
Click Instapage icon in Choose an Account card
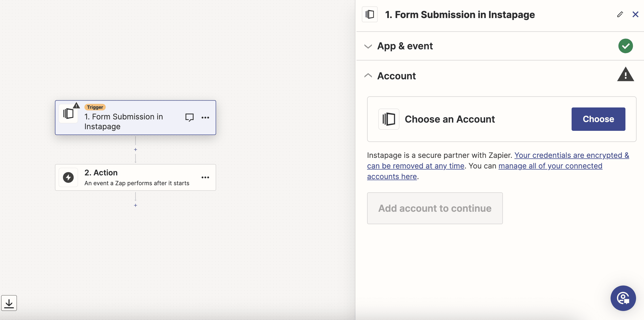click(389, 119)
